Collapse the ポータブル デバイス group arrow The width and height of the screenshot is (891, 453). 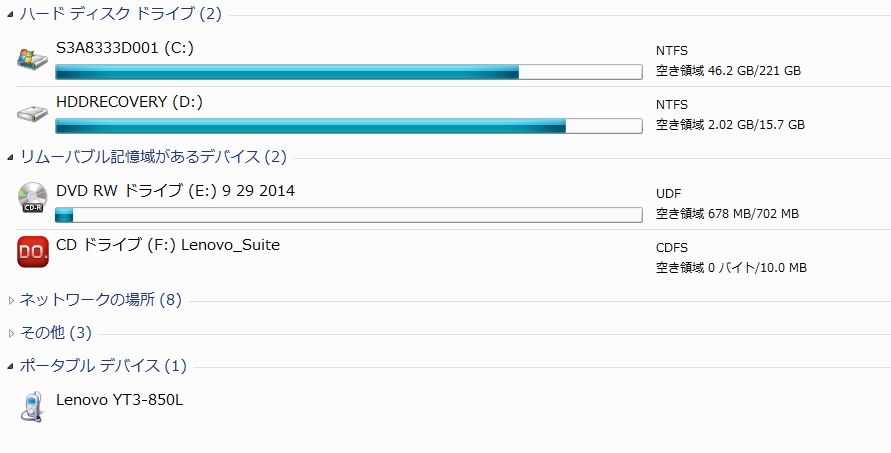click(x=10, y=367)
